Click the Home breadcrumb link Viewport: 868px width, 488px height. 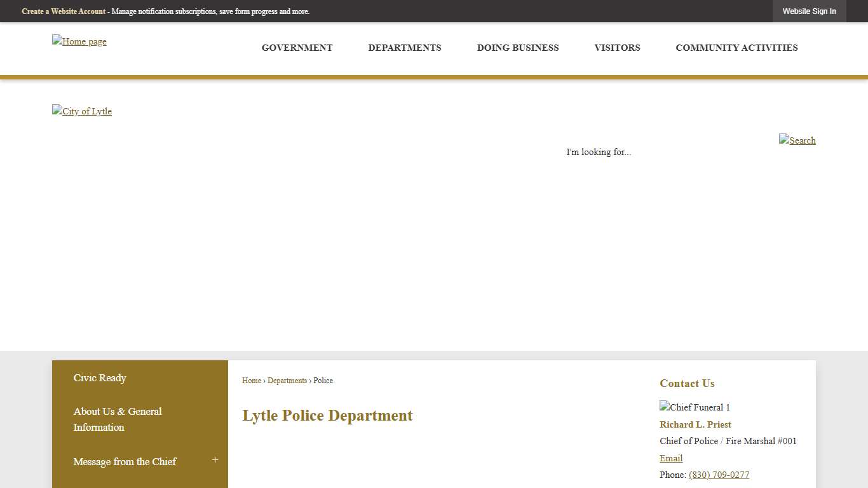(x=251, y=381)
